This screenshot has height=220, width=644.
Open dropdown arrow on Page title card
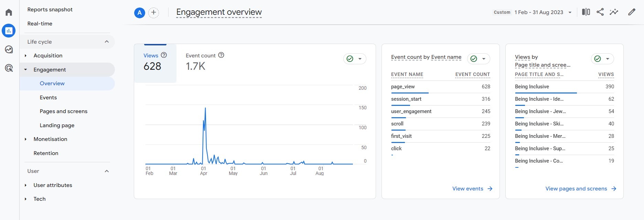[608, 59]
